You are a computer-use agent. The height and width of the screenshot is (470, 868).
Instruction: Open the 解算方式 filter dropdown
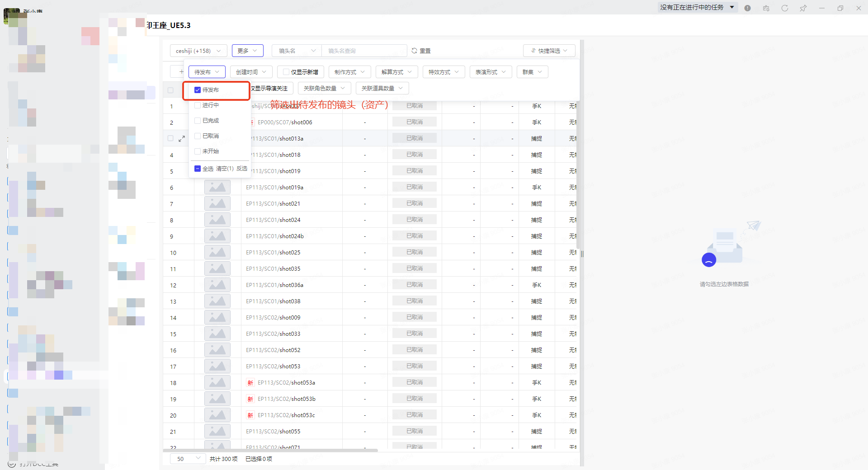[x=396, y=72]
